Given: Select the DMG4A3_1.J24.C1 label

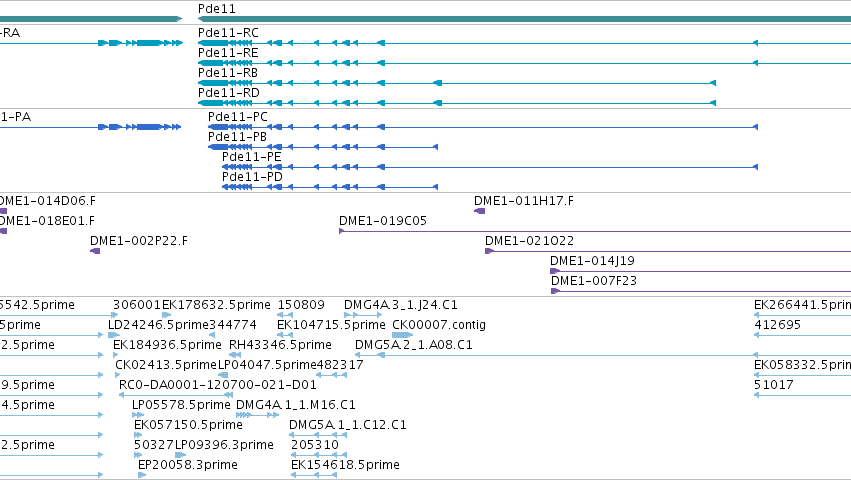Looking at the screenshot, I should 401,305.
